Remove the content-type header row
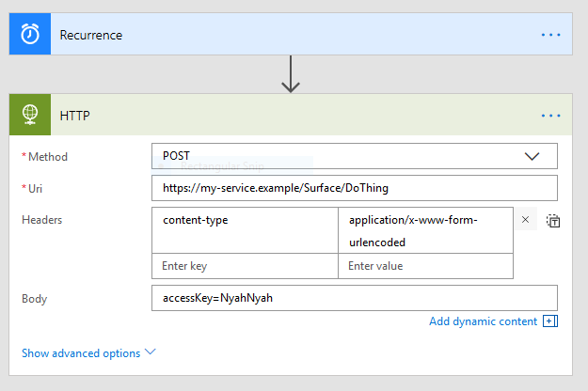 [525, 220]
